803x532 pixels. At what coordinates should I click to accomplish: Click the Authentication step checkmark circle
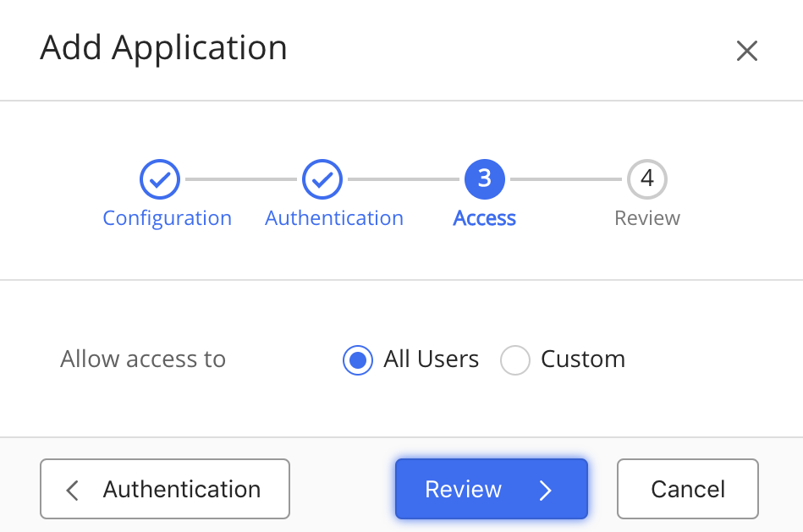pos(322,179)
